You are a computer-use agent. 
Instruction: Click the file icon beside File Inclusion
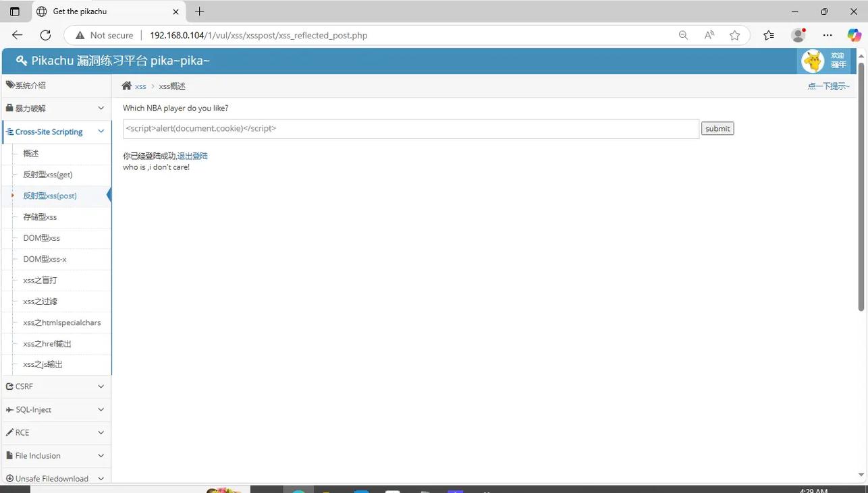click(9, 455)
